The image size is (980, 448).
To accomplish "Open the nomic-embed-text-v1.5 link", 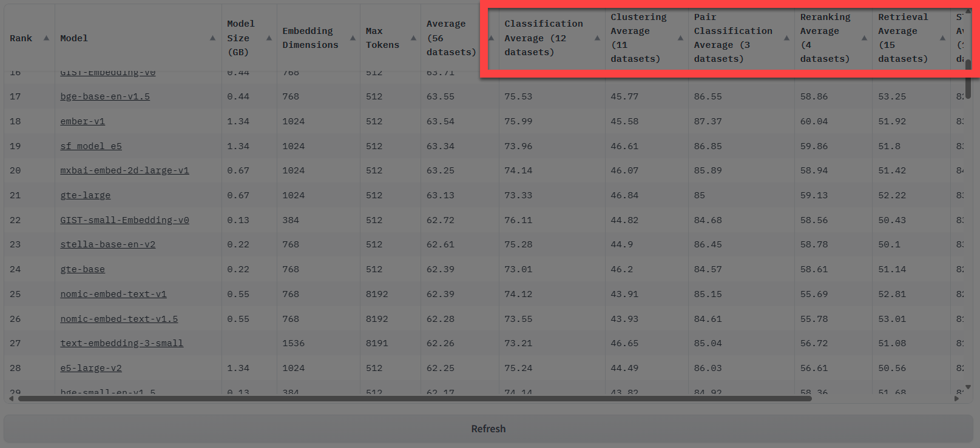I will coord(119,319).
